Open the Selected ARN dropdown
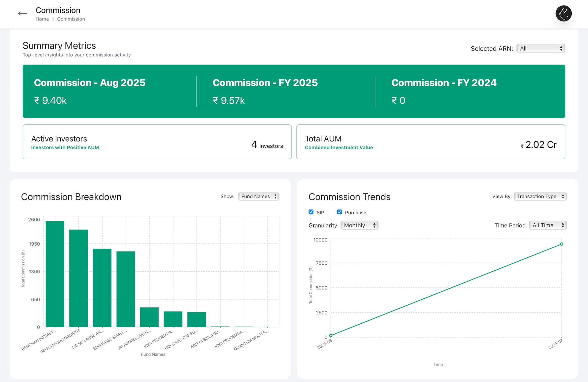Screen dimensions: 588x382 (x=541, y=48)
